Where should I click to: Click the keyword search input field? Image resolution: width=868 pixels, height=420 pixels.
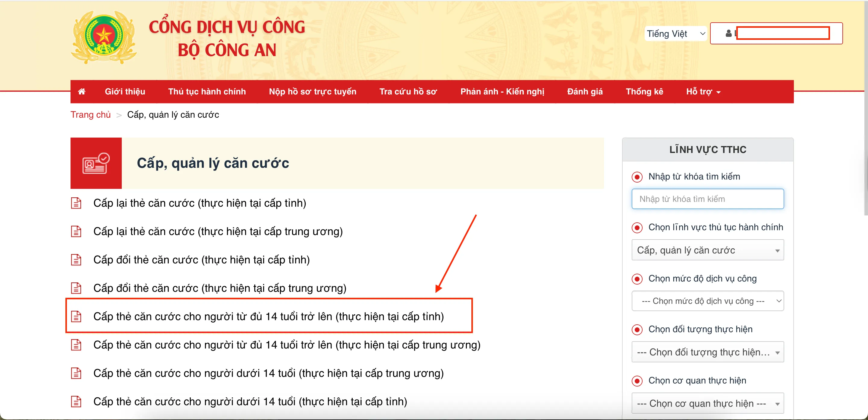click(x=707, y=199)
